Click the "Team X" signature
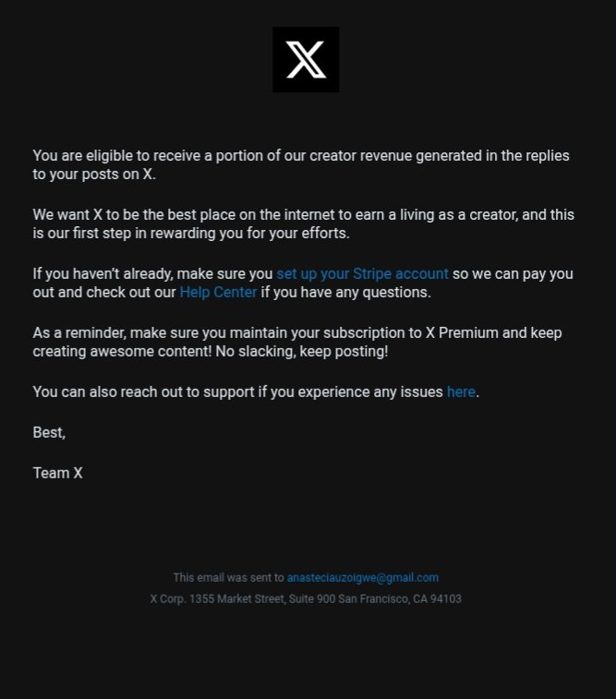 click(57, 473)
